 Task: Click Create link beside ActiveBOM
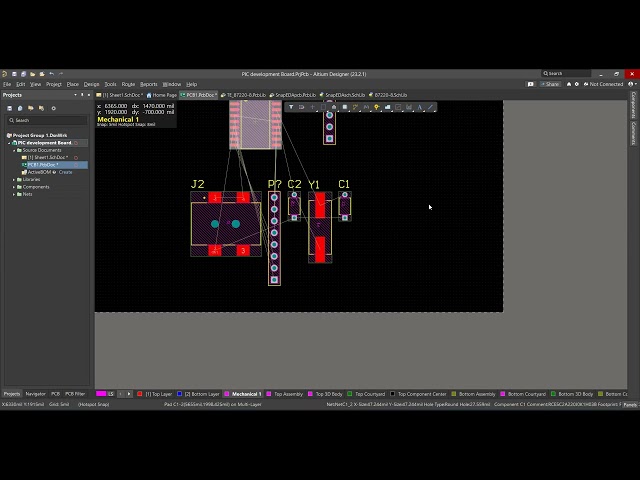(x=65, y=172)
